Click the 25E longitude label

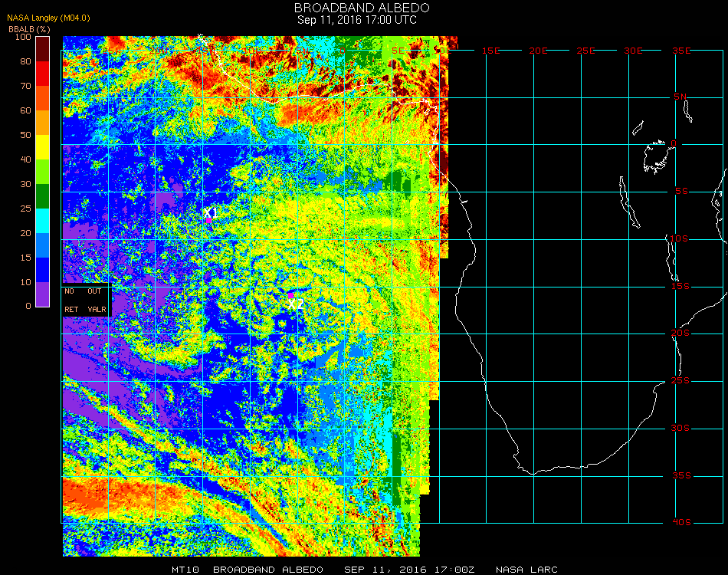tap(586, 51)
